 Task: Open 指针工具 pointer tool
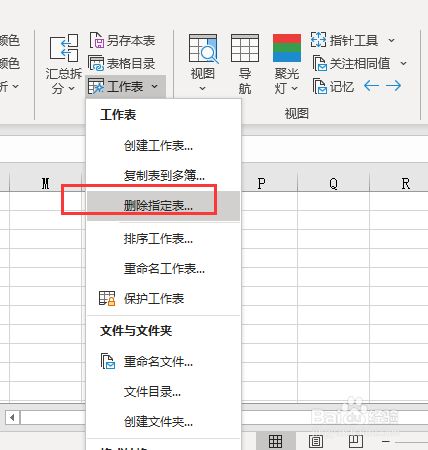click(x=344, y=40)
